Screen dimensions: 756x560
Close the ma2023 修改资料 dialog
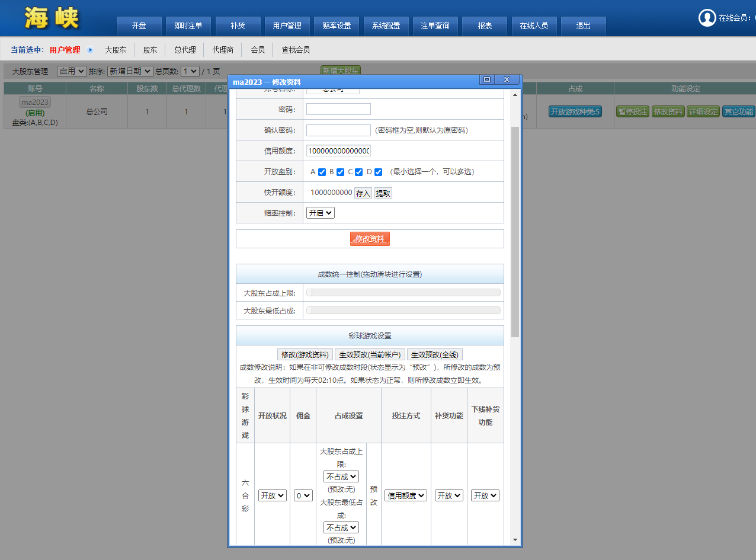click(x=507, y=80)
